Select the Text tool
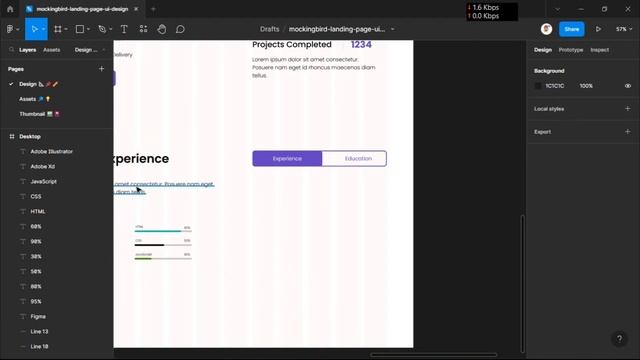Screen dimensions: 640x360 click(x=124, y=29)
